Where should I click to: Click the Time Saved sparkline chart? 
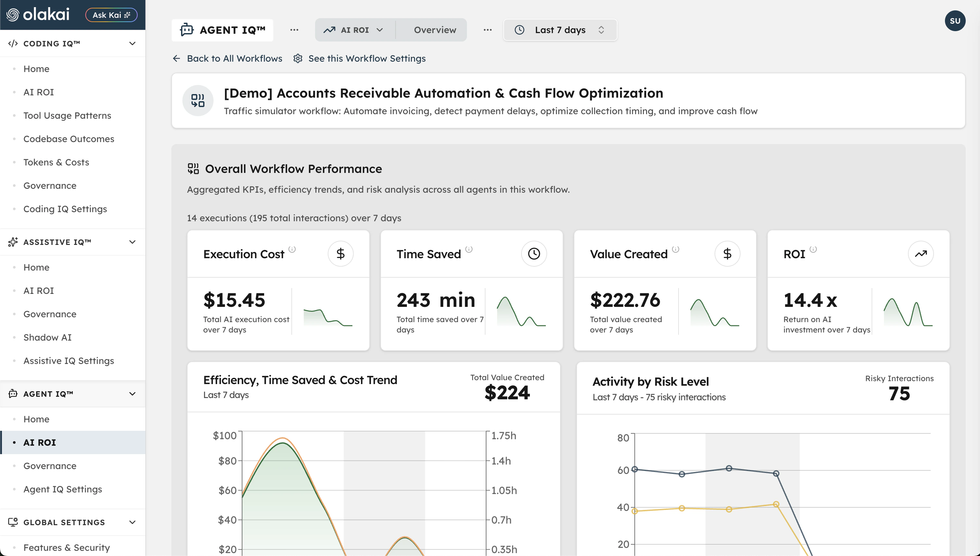coord(521,312)
